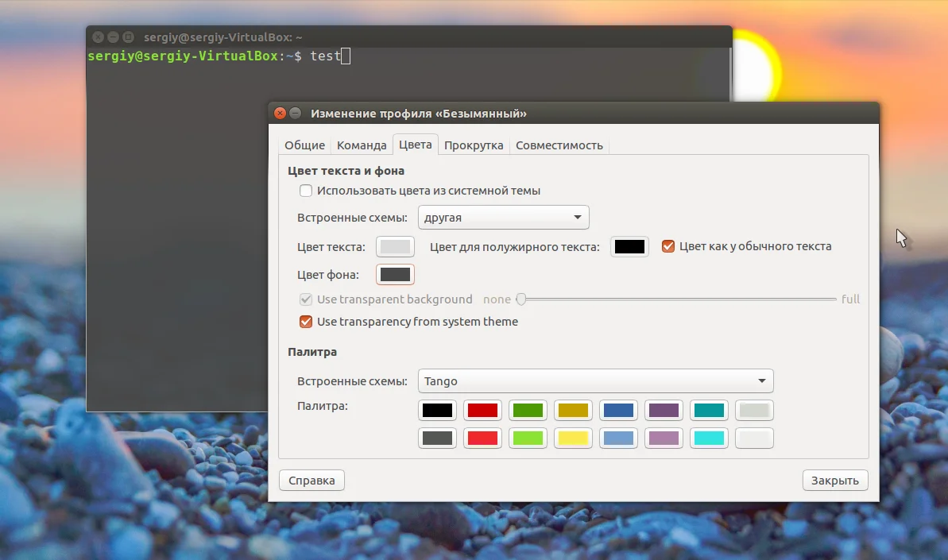Uncheck 'Цвет как у обычного текста' checkbox
Viewport: 948px width, 560px height.
tap(668, 246)
